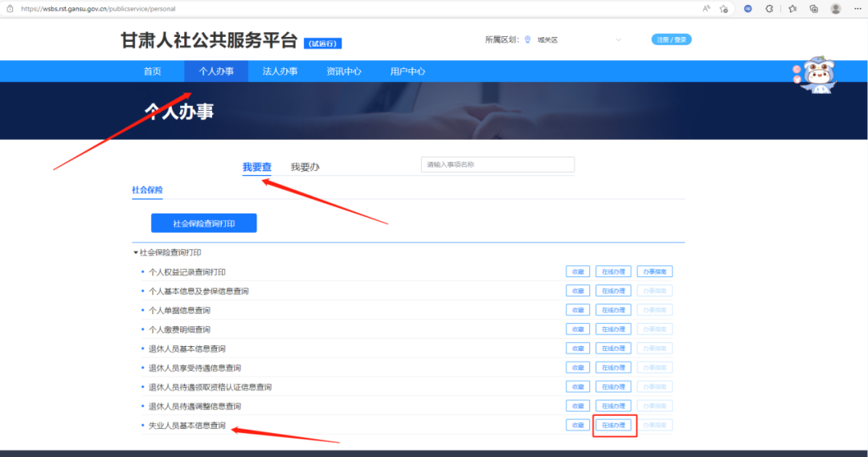Focus the 请输入事项名称 search field
The height and width of the screenshot is (457, 868).
pyautogui.click(x=497, y=165)
